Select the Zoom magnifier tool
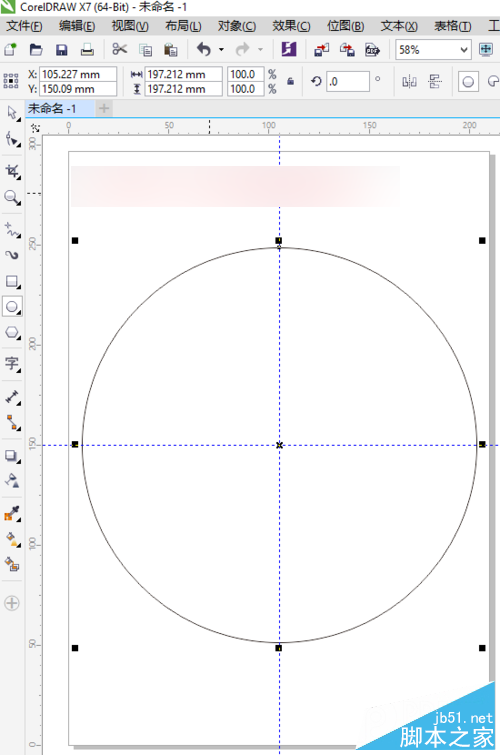The height and width of the screenshot is (755, 500). coord(12,197)
